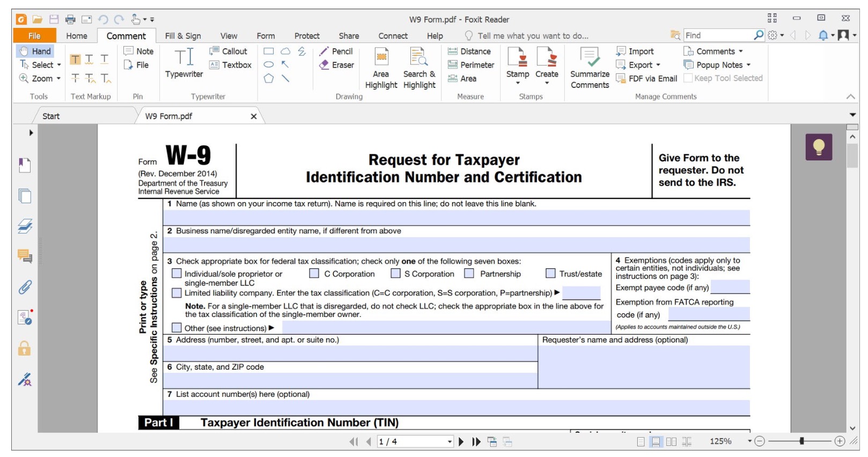
Task: Select the Pencil drawing tool
Action: coord(336,51)
